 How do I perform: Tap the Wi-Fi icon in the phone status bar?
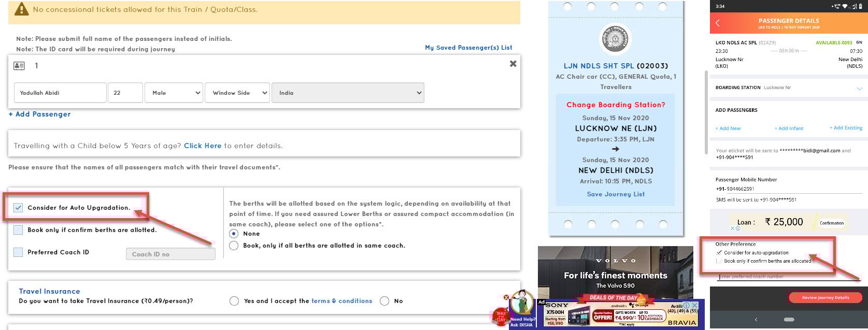click(844, 6)
